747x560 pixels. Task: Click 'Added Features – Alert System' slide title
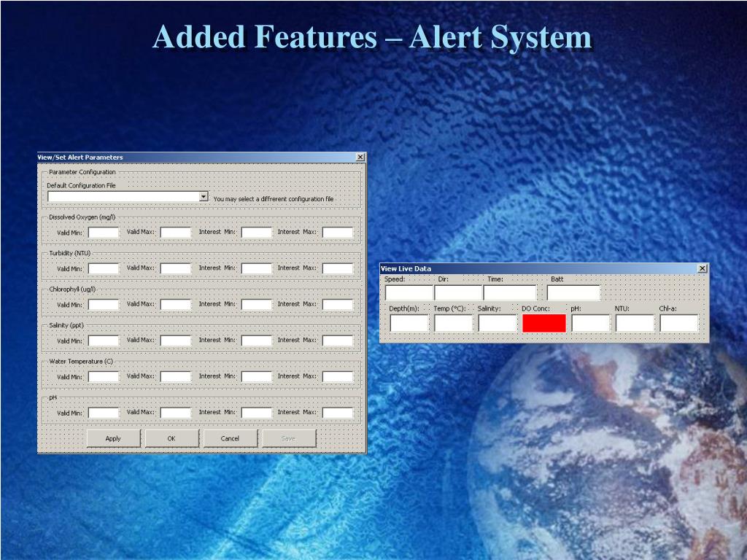[x=372, y=36]
